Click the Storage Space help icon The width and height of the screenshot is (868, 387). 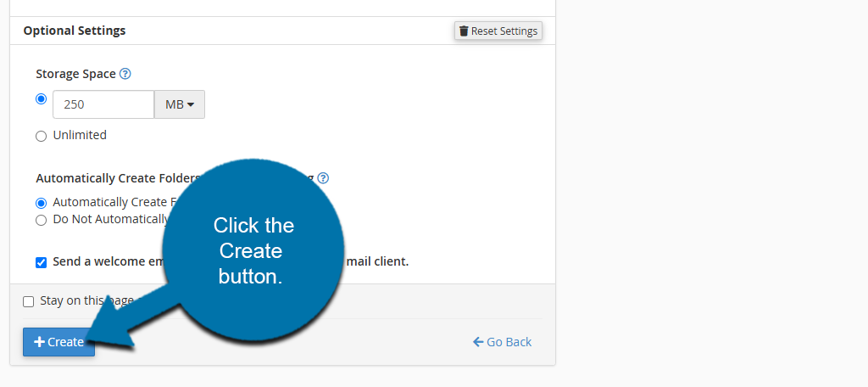click(125, 74)
